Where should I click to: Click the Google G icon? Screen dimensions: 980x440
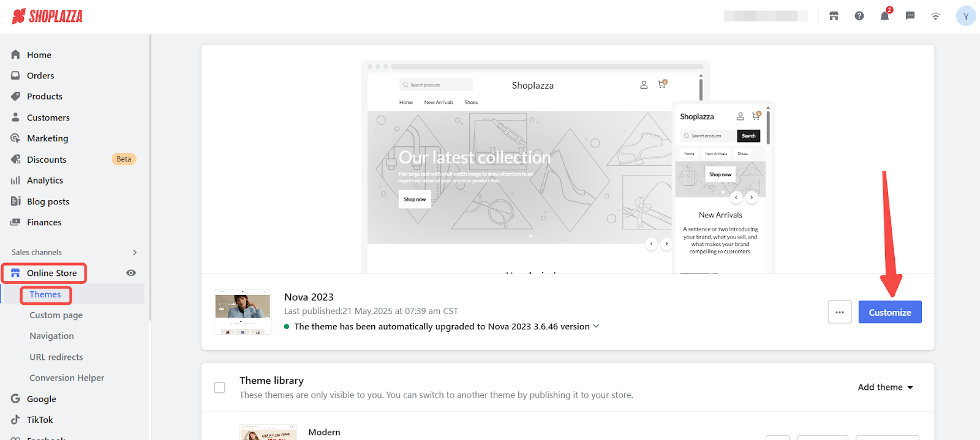15,398
